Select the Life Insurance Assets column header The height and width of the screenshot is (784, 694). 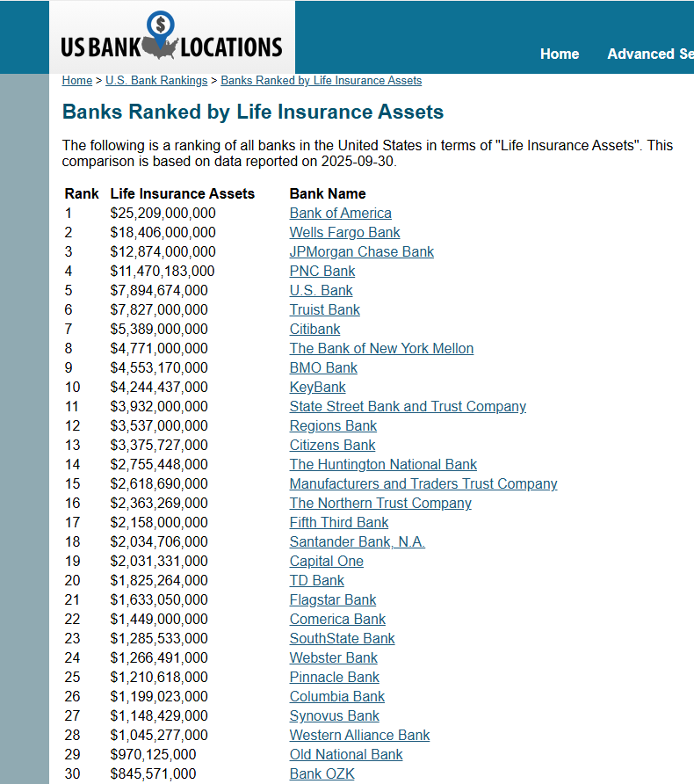183,193
